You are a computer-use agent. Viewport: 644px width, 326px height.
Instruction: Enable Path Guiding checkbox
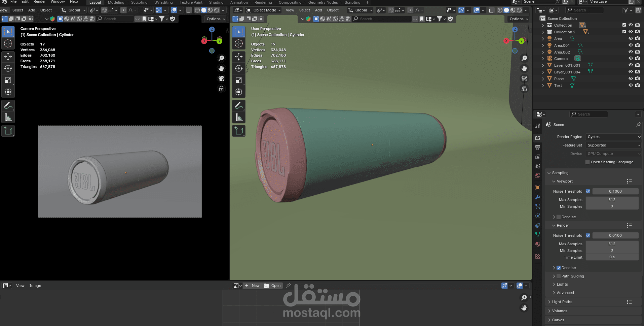coord(559,276)
